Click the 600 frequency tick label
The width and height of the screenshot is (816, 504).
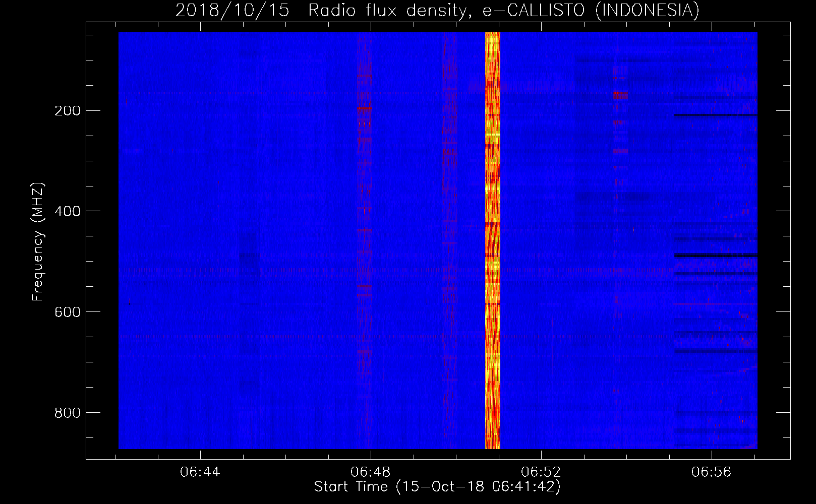[67, 312]
